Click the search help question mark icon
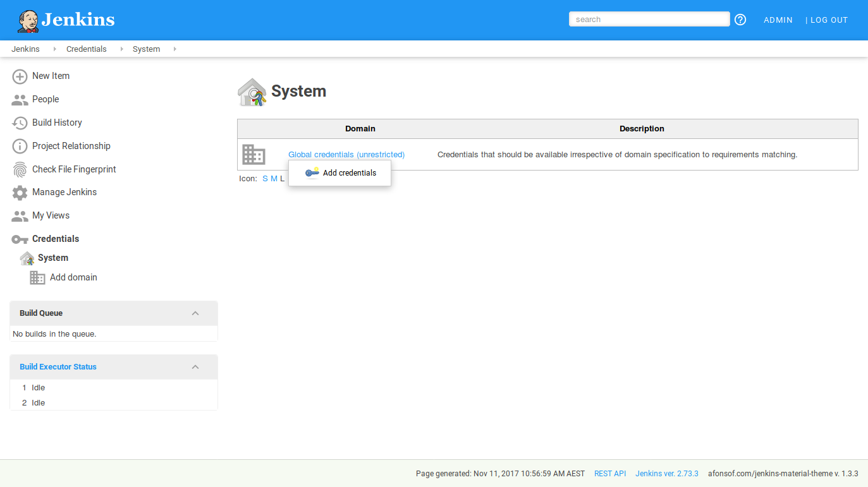The width and height of the screenshot is (868, 487). [740, 20]
